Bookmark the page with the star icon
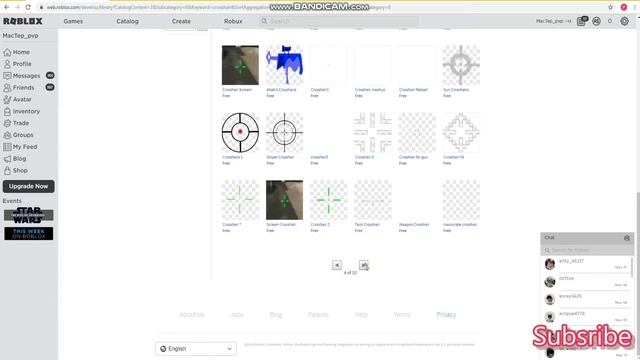640x360 pixels. (x=611, y=7)
